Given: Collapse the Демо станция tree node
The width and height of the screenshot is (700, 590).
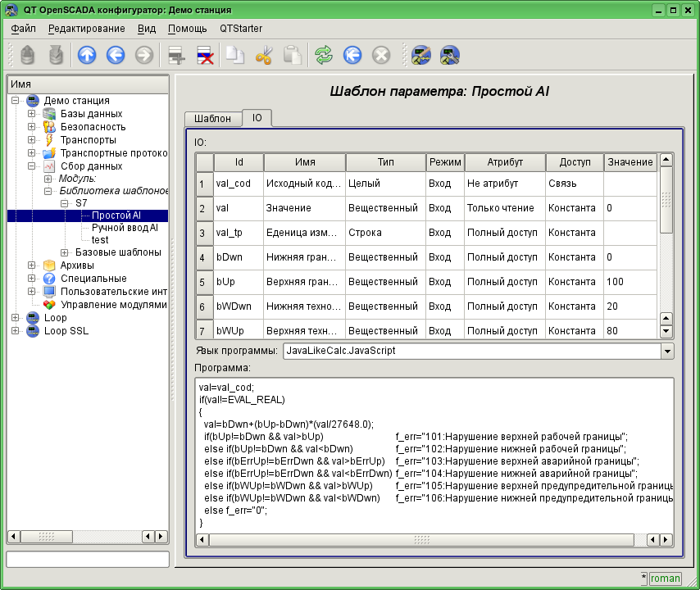Looking at the screenshot, I should (x=16, y=101).
